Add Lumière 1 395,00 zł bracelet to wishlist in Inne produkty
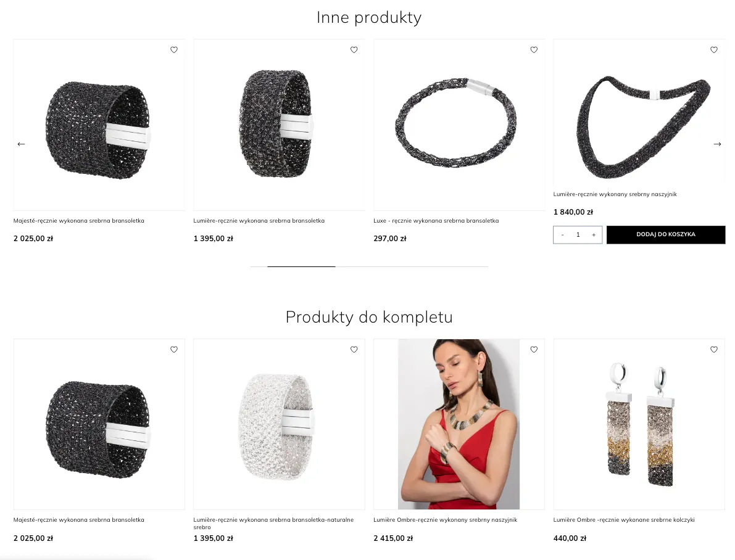The height and width of the screenshot is (560, 735). 354,50
